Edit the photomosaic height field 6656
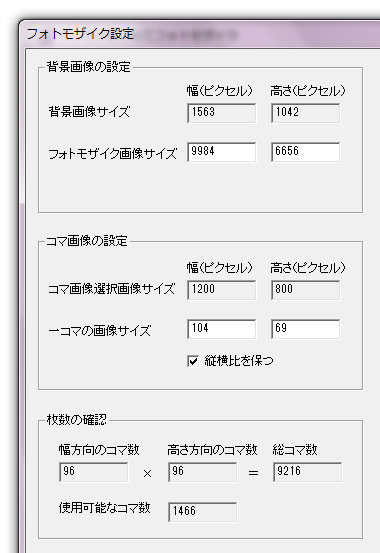Screen dimensions: 380x553 click(x=306, y=152)
